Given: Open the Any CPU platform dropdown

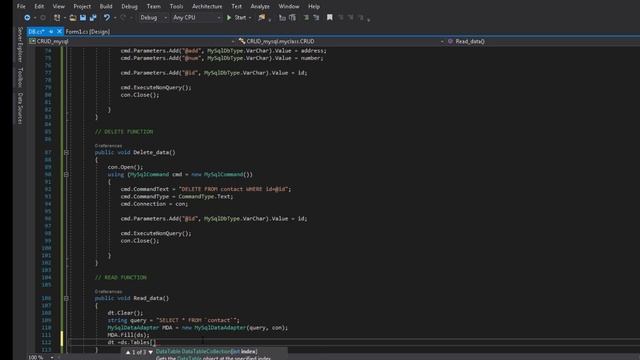Looking at the screenshot, I should (x=197, y=18).
